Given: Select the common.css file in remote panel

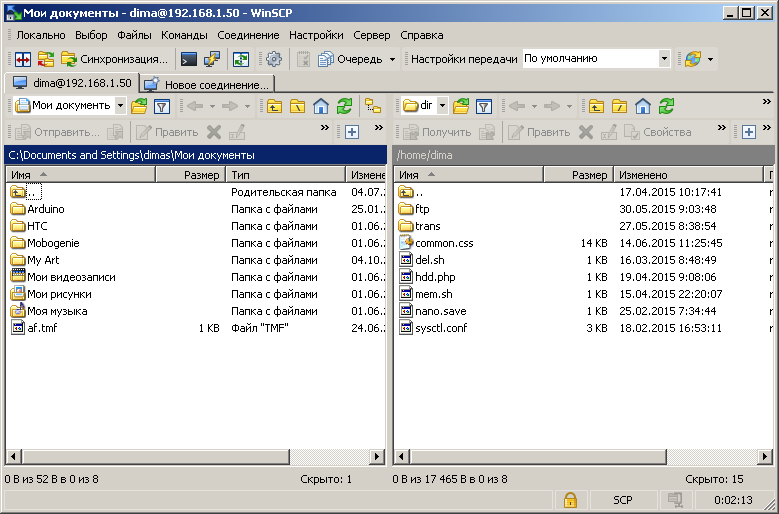Looking at the screenshot, I should pos(444,243).
